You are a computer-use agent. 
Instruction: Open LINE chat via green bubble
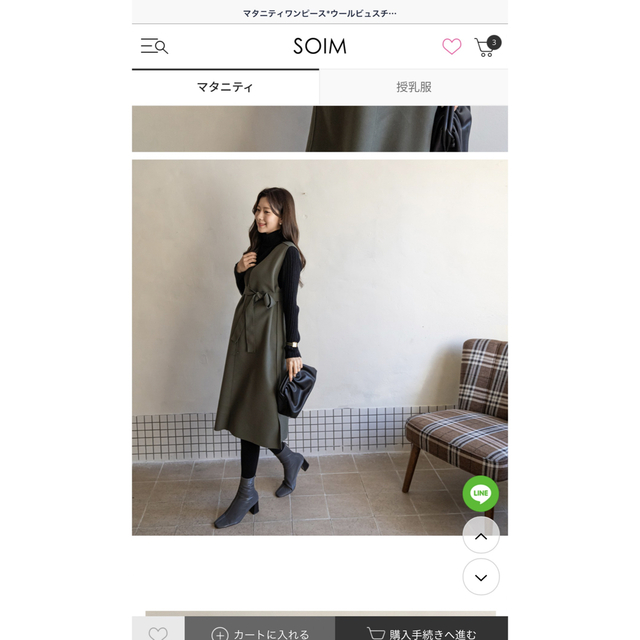click(x=480, y=493)
